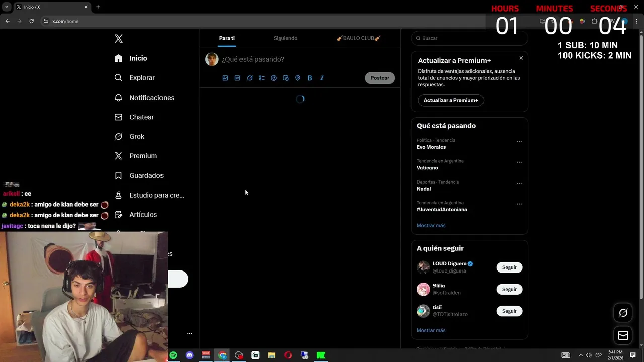Open the Chrome three-dot menu
Viewport: 644px width, 362px height.
(636, 21)
